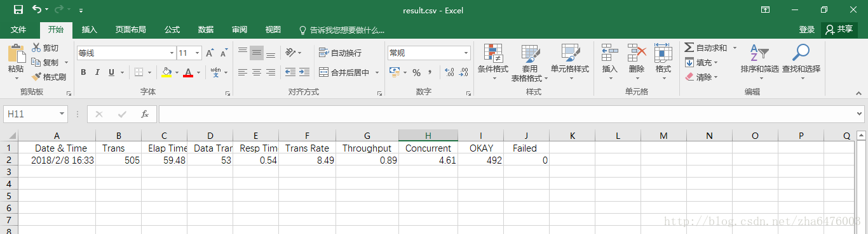Screen dimensions: 868x234
Task: Open the insert function fx dialog
Action: pos(145,114)
